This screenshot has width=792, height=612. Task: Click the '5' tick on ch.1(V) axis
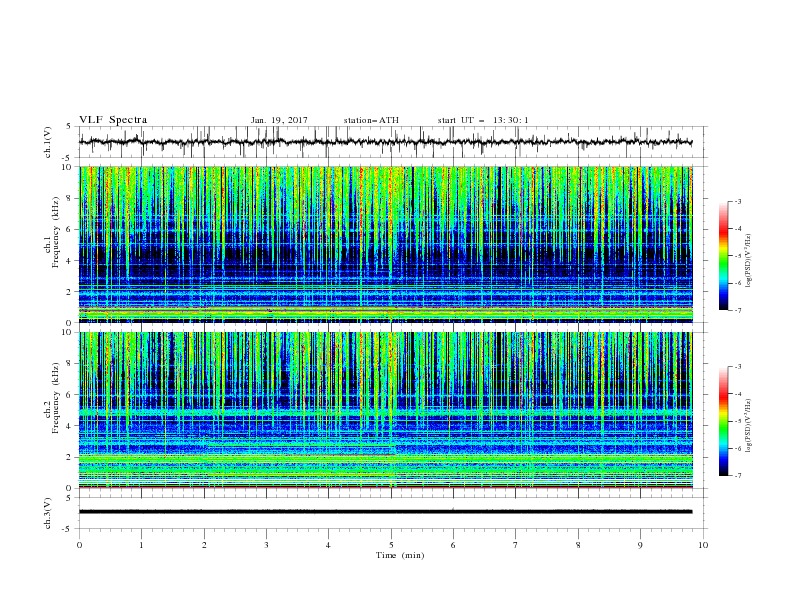pos(70,127)
